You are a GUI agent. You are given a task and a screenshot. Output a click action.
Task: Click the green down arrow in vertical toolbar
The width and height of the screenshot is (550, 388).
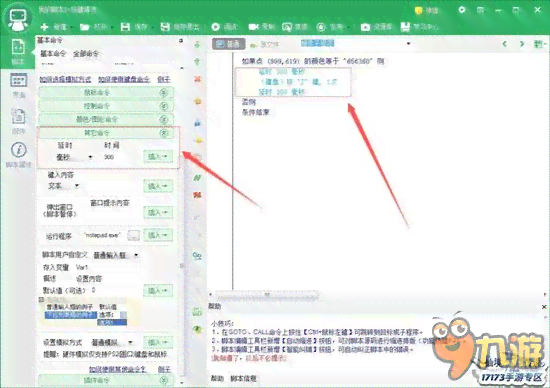coord(197,44)
